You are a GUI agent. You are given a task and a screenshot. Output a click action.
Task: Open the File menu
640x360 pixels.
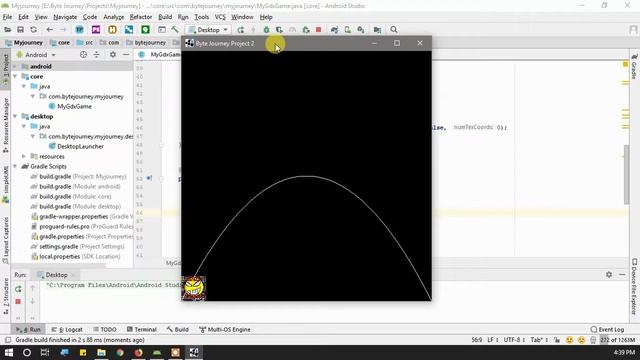[7, 17]
